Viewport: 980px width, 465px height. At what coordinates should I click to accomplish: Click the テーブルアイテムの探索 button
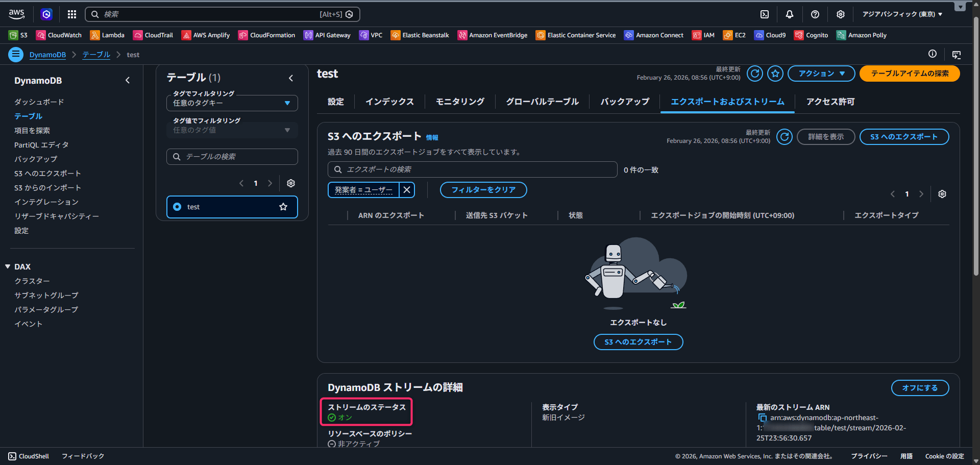tap(910, 74)
